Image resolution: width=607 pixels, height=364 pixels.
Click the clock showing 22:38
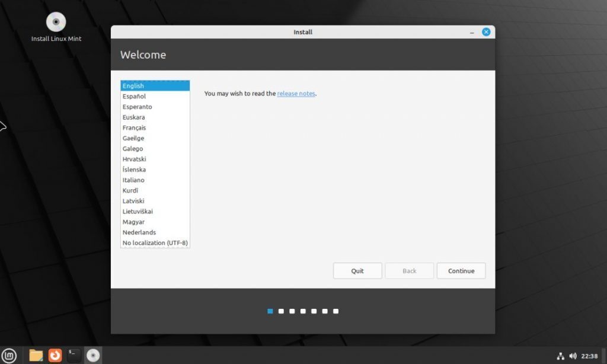tap(591, 355)
